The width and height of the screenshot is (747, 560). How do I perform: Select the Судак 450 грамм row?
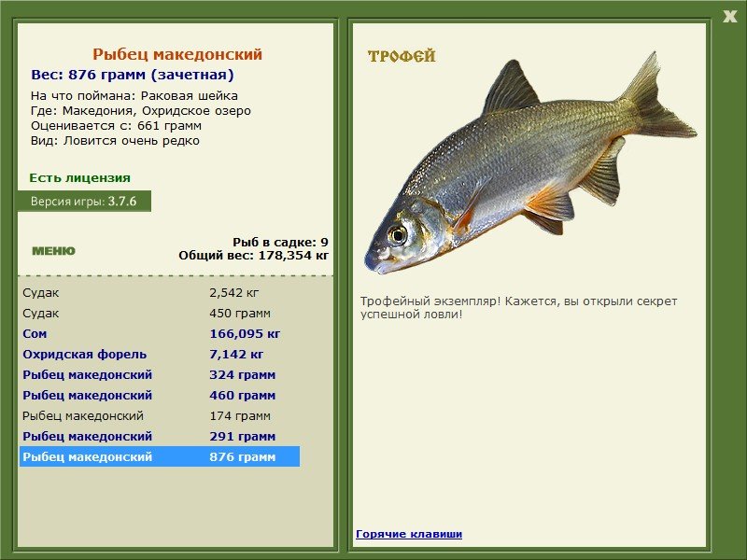click(160, 314)
